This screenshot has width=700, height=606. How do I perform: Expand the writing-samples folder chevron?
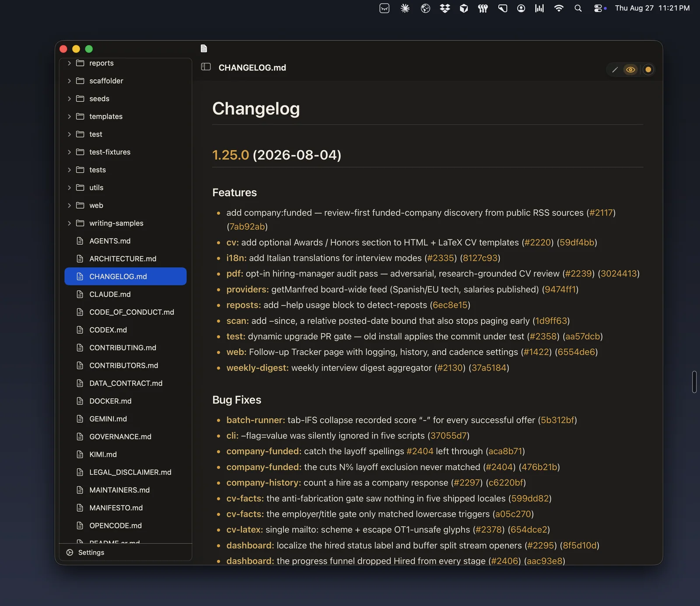[69, 223]
